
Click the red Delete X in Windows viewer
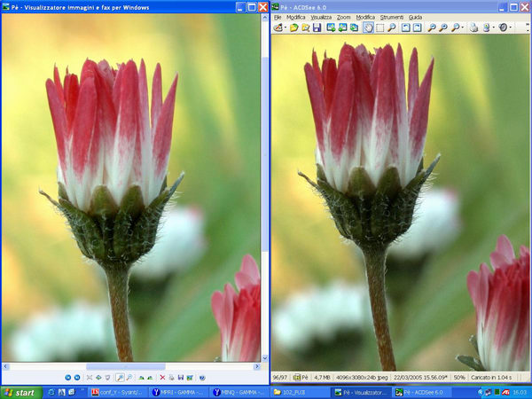point(162,378)
